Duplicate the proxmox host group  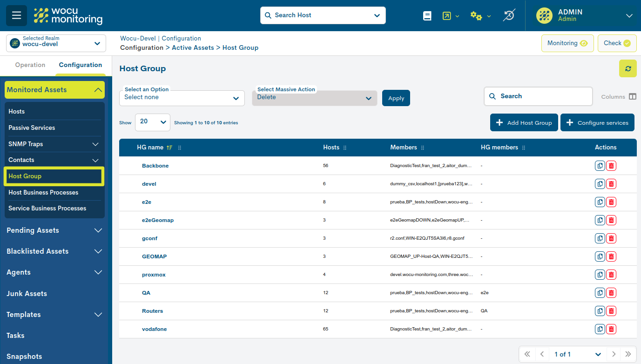[600, 275]
